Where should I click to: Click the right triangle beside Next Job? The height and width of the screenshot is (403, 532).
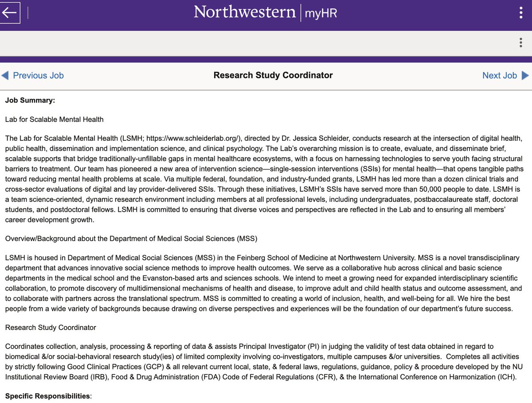click(x=525, y=75)
